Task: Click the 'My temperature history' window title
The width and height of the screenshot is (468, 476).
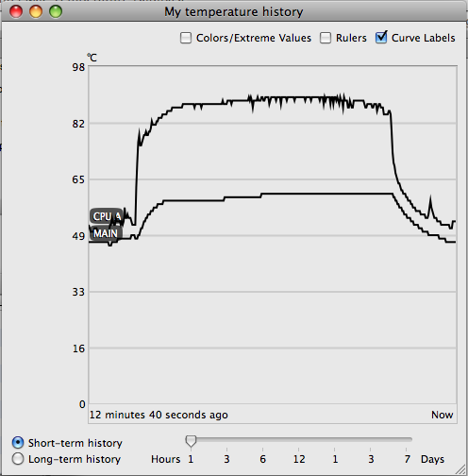Action: (234, 12)
